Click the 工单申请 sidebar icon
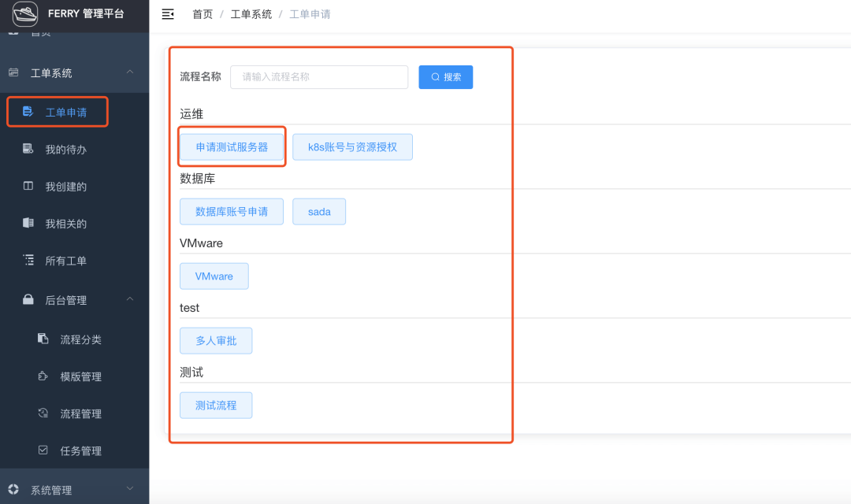 click(28, 112)
